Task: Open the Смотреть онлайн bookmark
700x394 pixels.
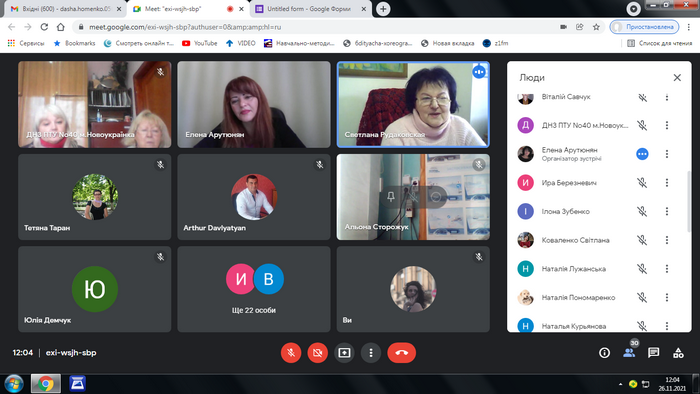Action: 139,43
